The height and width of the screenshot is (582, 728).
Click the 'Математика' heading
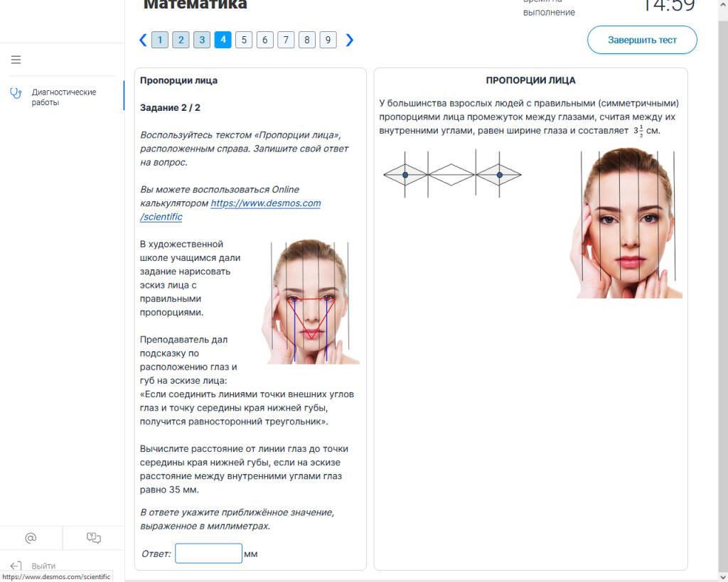[195, 5]
